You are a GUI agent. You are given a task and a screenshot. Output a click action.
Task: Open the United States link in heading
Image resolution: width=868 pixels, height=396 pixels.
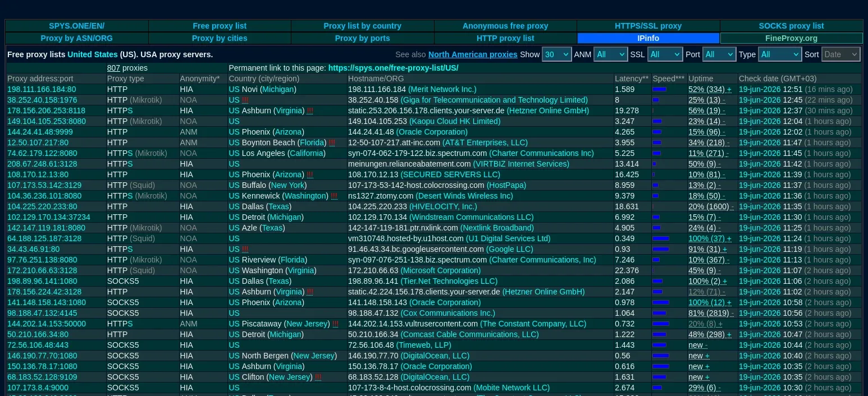coord(93,54)
